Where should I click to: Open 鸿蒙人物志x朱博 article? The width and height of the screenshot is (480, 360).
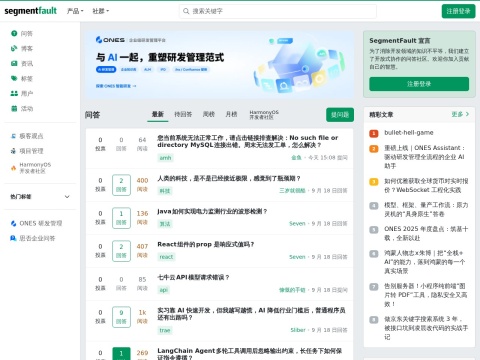point(424,262)
